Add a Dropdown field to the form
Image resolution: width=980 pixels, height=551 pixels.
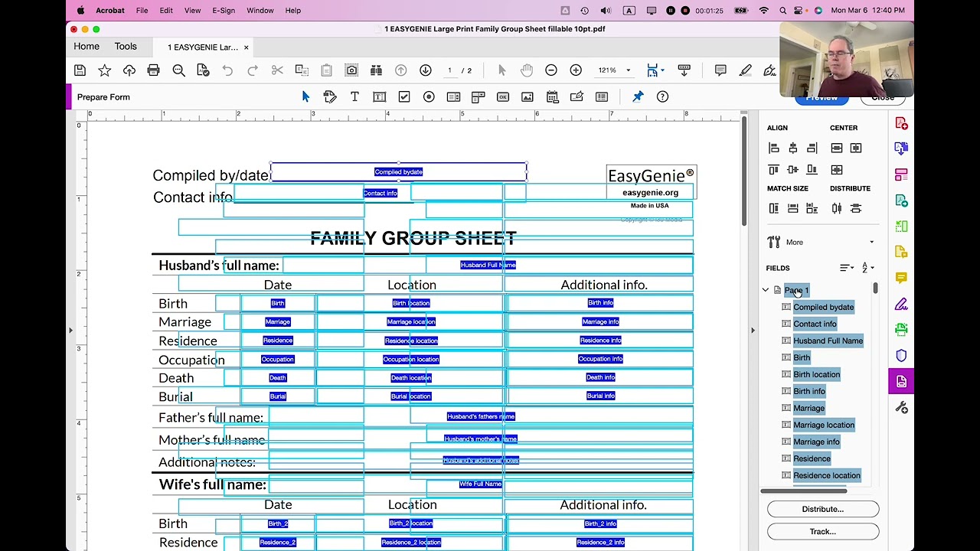click(x=478, y=96)
